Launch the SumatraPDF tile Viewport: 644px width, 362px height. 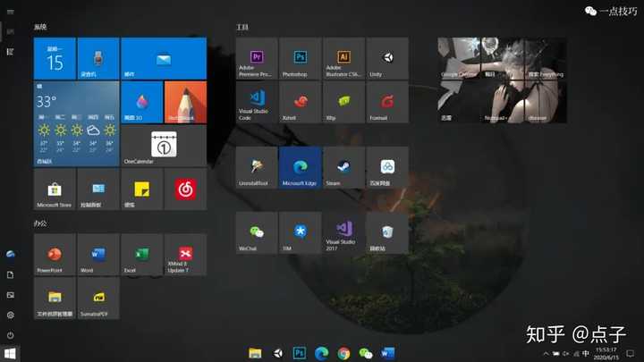point(98,298)
